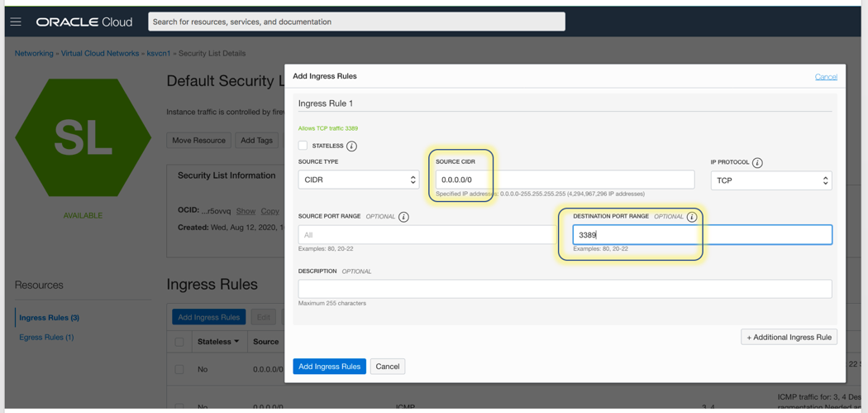868x413 pixels.
Task: Click the Add Tags button
Action: tap(256, 140)
